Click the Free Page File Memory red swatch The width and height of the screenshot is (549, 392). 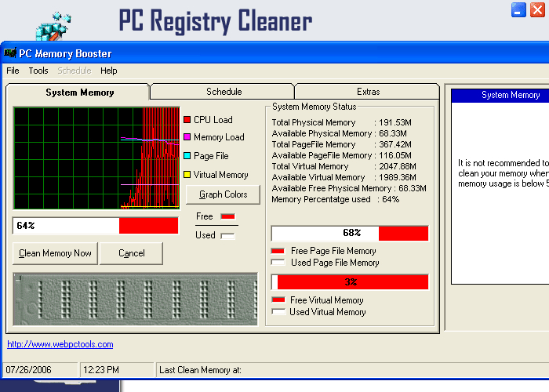click(278, 251)
